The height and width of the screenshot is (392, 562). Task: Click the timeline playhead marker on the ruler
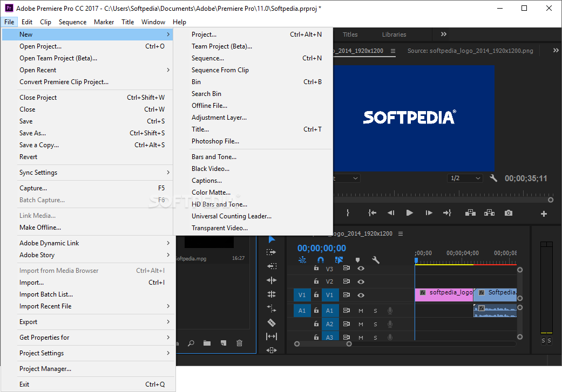(x=416, y=260)
